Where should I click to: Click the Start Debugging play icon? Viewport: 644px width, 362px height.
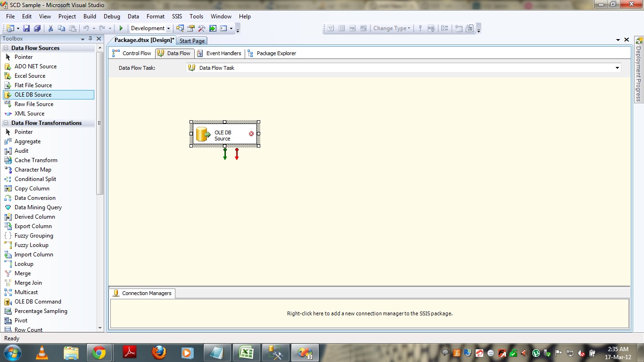pyautogui.click(x=121, y=28)
